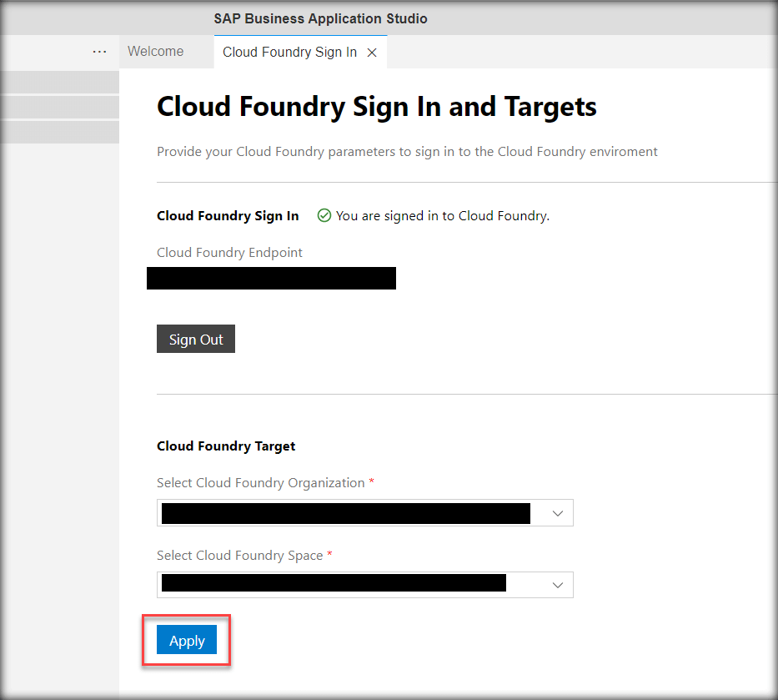Click the Cloud Foundry Endpoint field

pyautogui.click(x=271, y=278)
